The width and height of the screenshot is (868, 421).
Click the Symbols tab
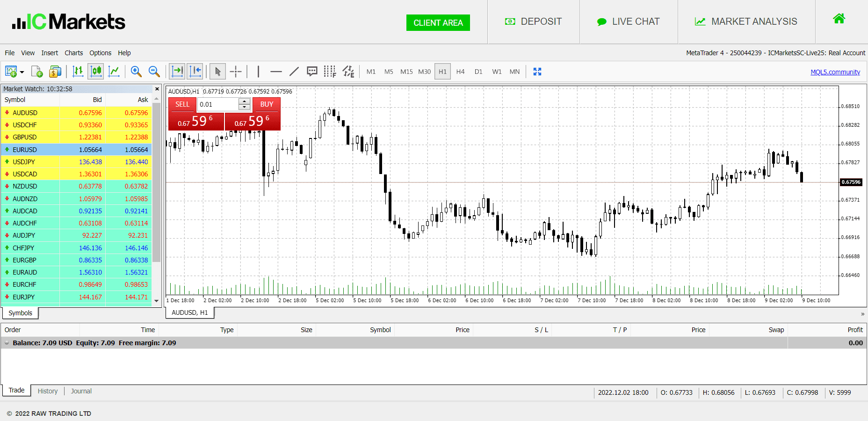click(20, 313)
